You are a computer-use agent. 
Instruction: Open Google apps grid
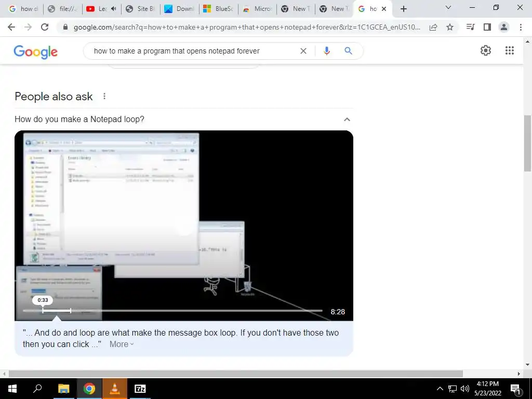pos(509,50)
